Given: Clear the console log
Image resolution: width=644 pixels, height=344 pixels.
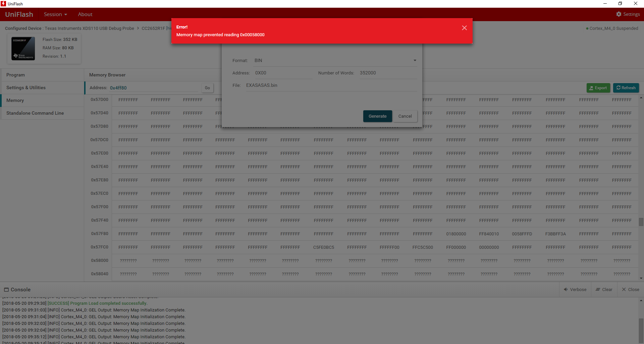Looking at the screenshot, I should pos(604,289).
